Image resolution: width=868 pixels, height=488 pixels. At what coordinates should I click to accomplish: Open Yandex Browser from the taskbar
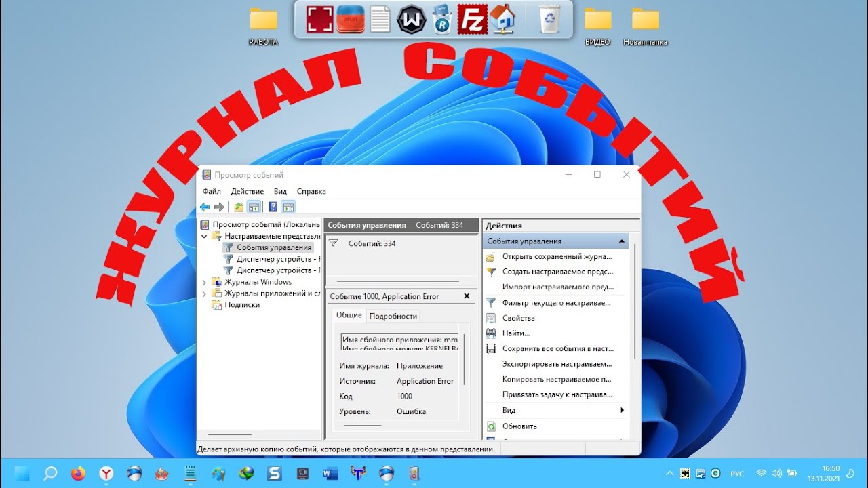pos(106,473)
